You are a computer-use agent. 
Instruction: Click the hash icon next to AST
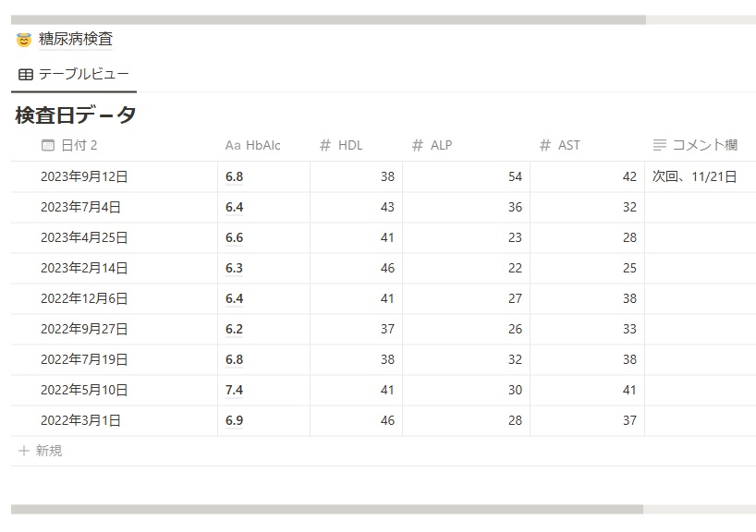(545, 145)
